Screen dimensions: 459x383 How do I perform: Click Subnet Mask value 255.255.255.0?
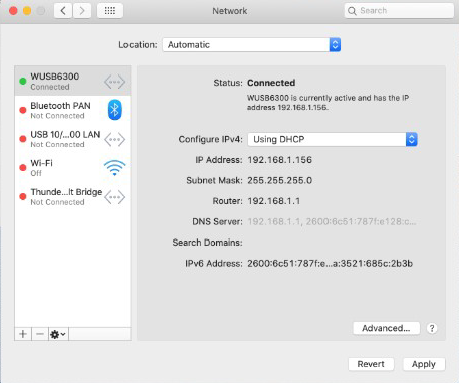click(280, 181)
